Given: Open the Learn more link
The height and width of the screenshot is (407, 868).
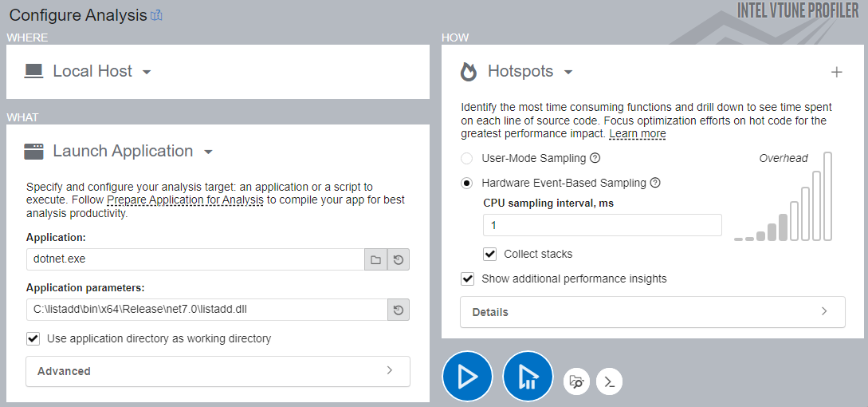Looking at the screenshot, I should 638,134.
